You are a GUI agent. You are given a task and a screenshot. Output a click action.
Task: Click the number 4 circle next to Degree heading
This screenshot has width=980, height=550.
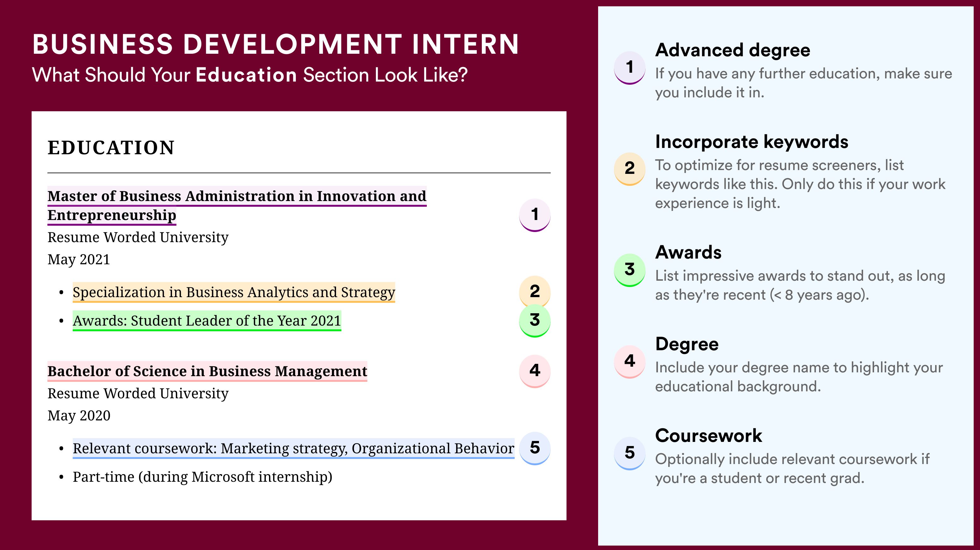coord(630,362)
